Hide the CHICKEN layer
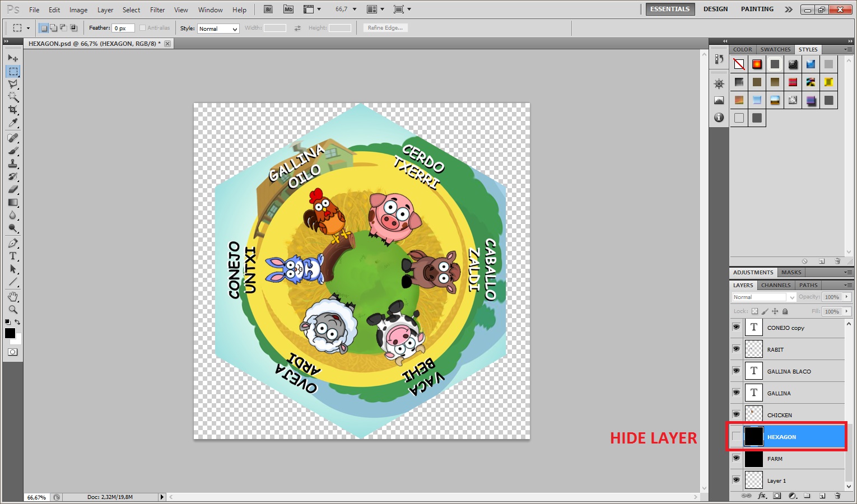Image resolution: width=857 pixels, height=504 pixels. point(736,414)
